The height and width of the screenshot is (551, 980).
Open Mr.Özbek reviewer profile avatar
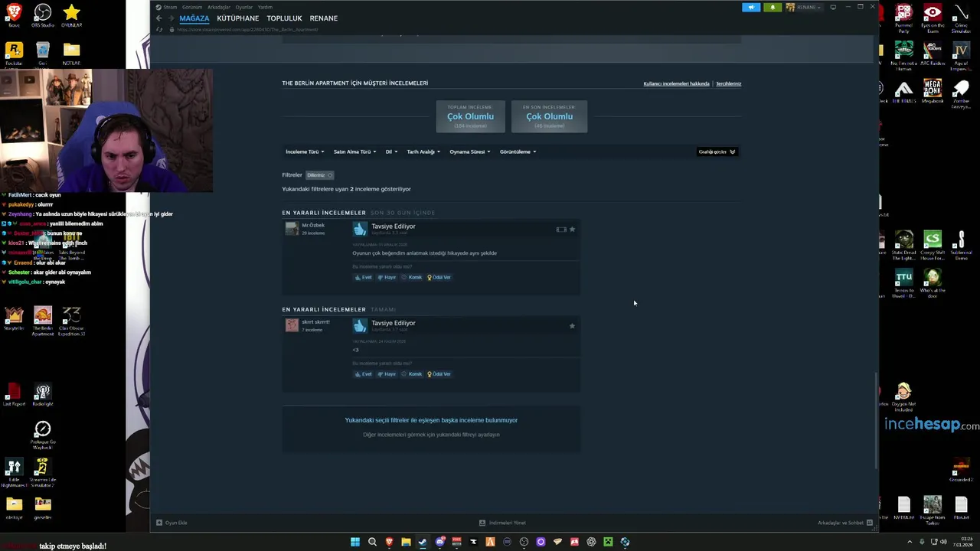tap(292, 228)
